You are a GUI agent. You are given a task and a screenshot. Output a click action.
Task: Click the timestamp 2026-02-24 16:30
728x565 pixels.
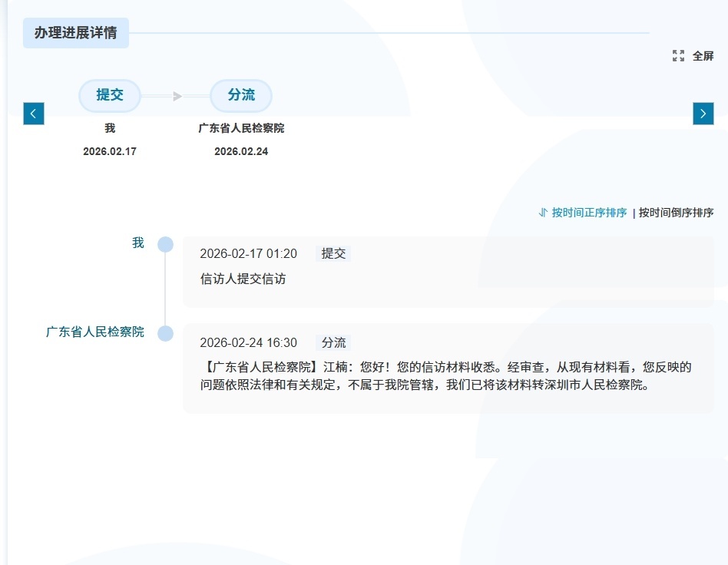248,342
